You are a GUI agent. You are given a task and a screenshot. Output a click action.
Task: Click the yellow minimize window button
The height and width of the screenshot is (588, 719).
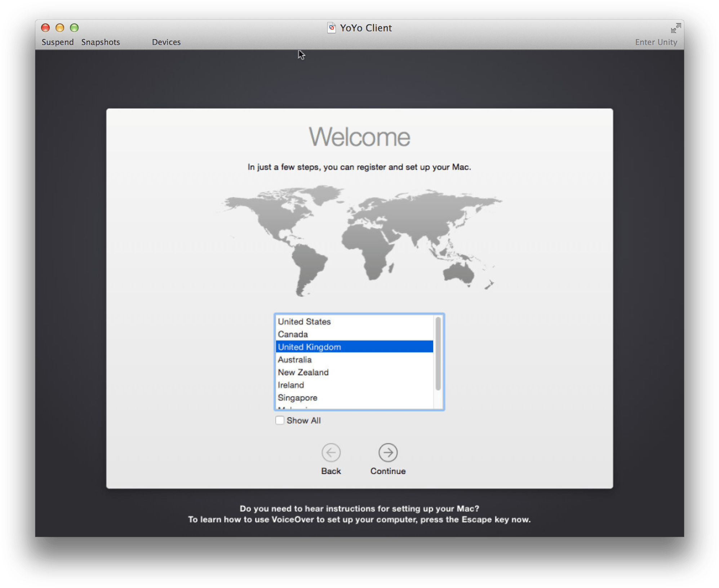point(60,28)
